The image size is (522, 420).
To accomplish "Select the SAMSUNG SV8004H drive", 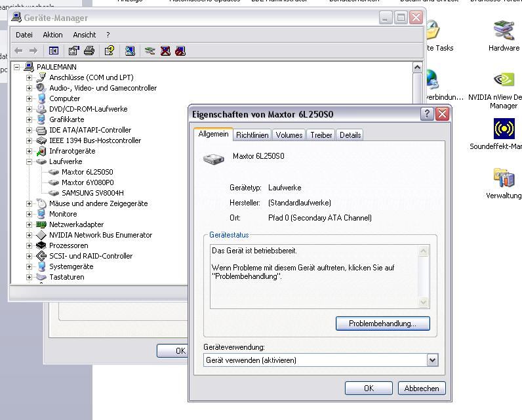I will [92, 193].
